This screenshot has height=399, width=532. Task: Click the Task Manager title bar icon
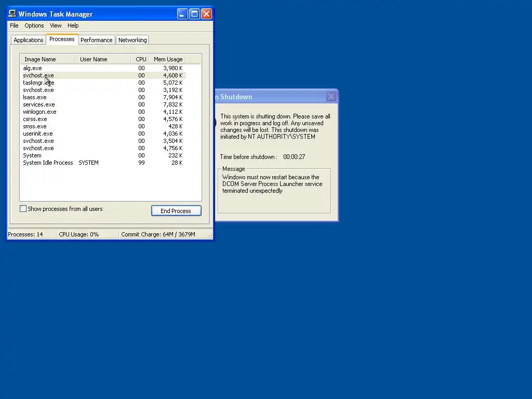coord(12,14)
